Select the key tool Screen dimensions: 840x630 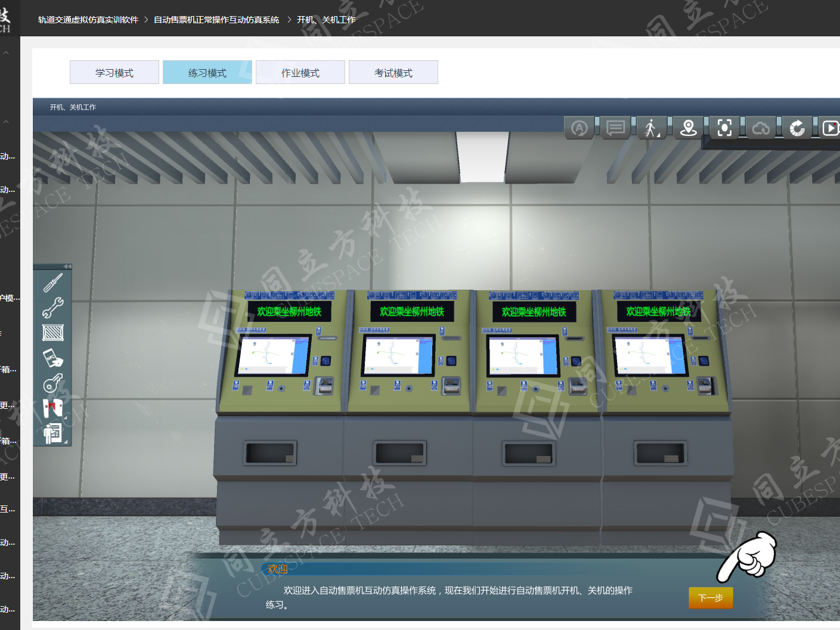(53, 383)
